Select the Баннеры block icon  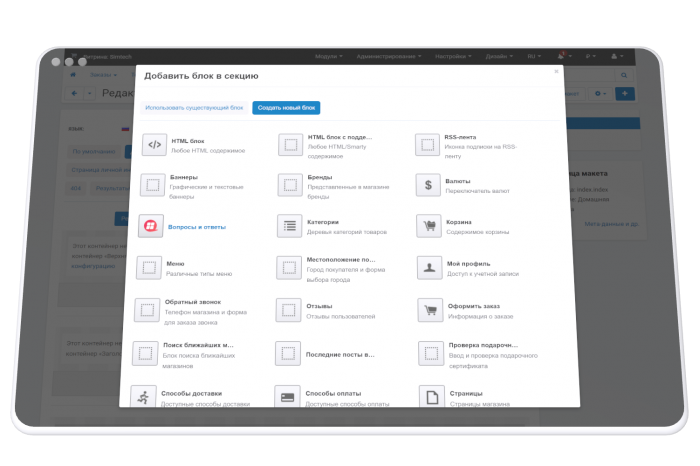[153, 185]
